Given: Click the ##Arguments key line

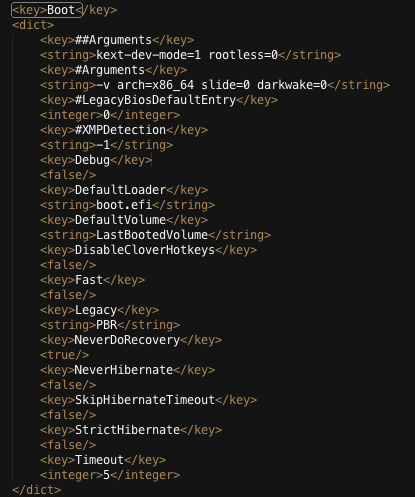Looking at the screenshot, I should coord(117,40).
